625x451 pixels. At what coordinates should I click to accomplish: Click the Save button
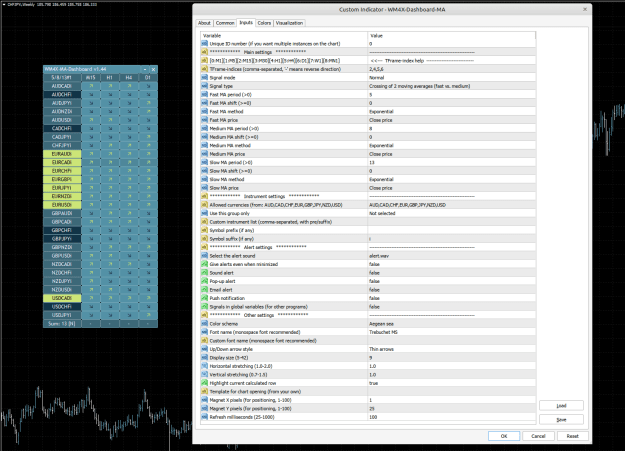[561, 419]
